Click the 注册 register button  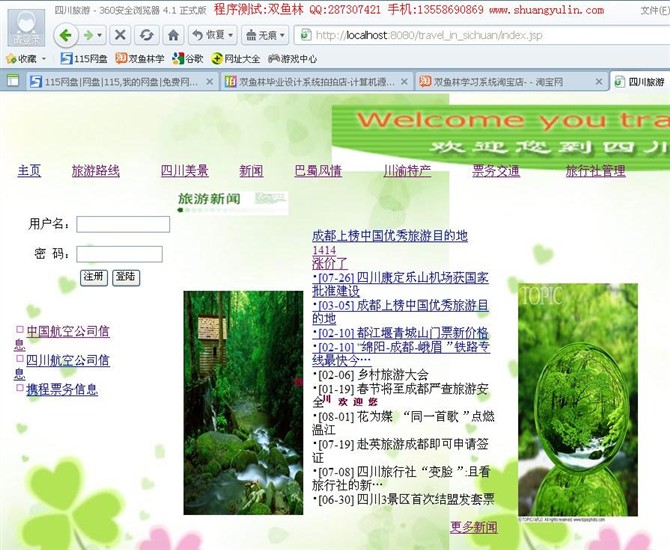94,277
